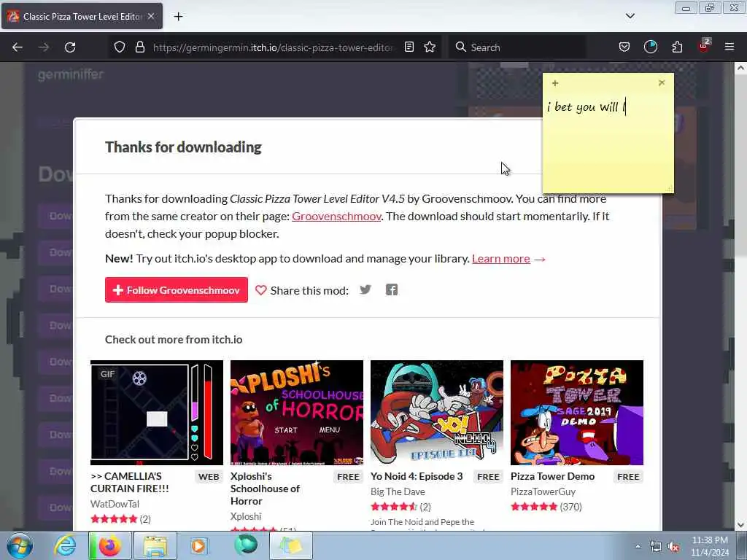Open Yo Noid 4 Episode 3 thumbnail
This screenshot has height=560, width=747.
[x=437, y=413]
